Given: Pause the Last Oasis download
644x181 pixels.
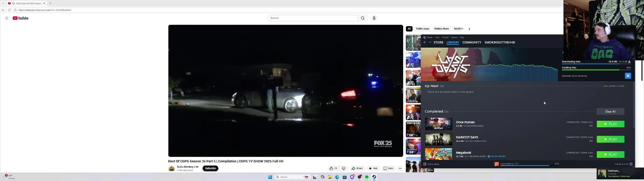Looking at the screenshot, I should (x=628, y=76).
